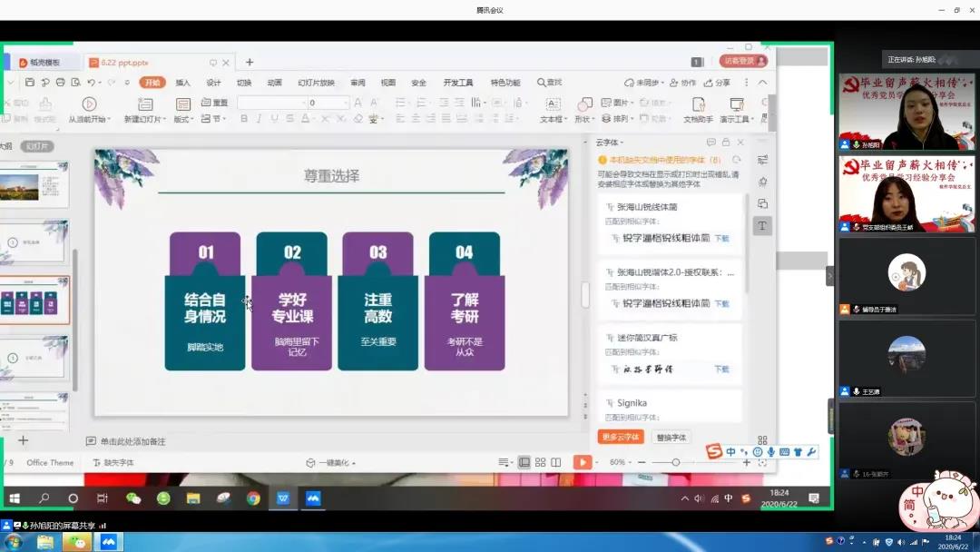Switch to slide sorter grid view
Screen dimensions: 980x552
point(541,462)
